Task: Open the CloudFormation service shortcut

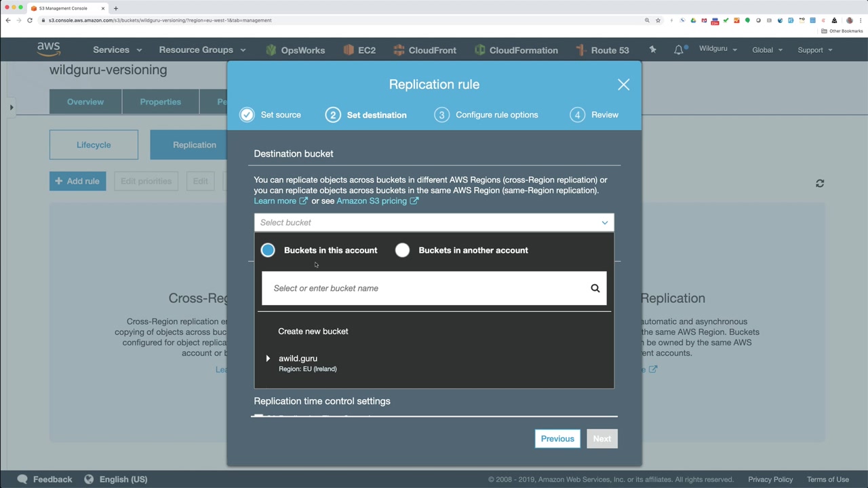Action: pyautogui.click(x=516, y=50)
